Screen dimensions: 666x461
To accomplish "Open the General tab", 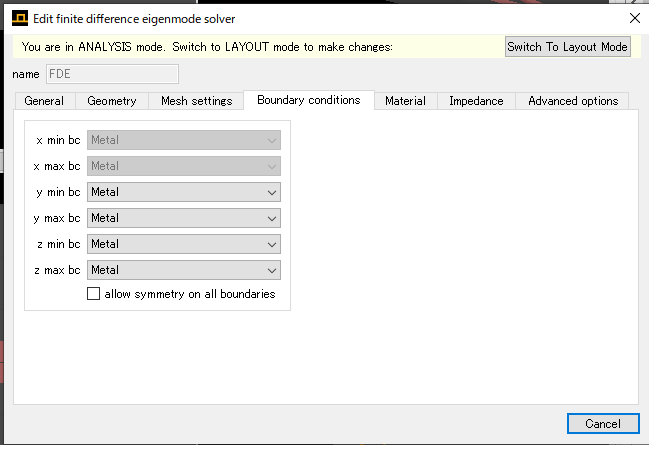I will coord(44,101).
